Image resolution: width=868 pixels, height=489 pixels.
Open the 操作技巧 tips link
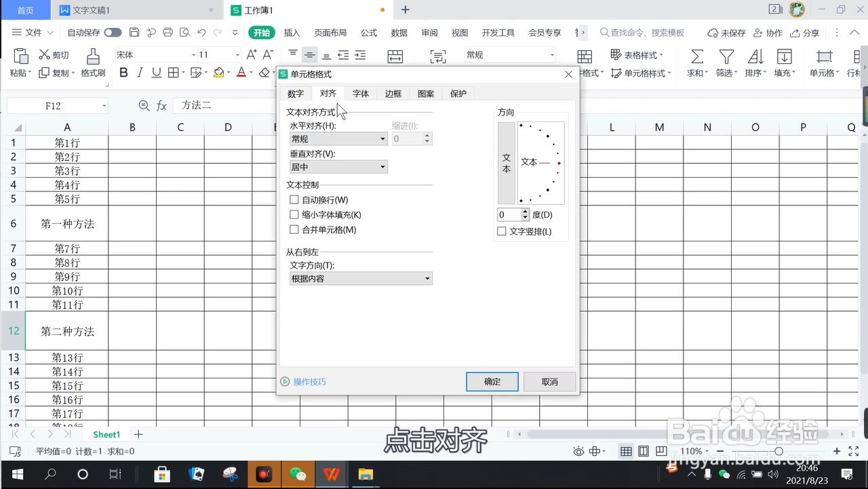pyautogui.click(x=311, y=382)
